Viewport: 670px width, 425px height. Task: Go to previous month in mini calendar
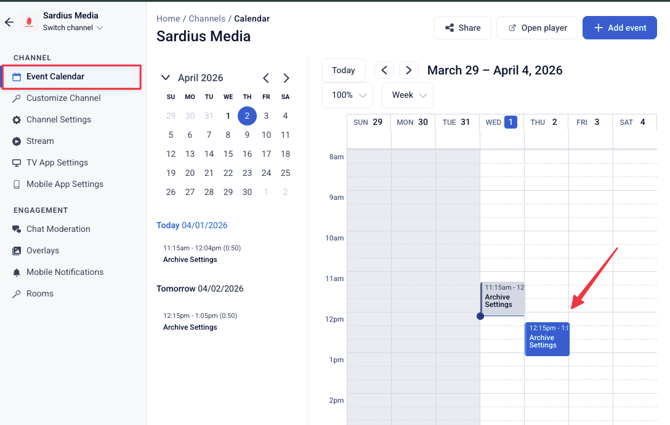click(266, 78)
